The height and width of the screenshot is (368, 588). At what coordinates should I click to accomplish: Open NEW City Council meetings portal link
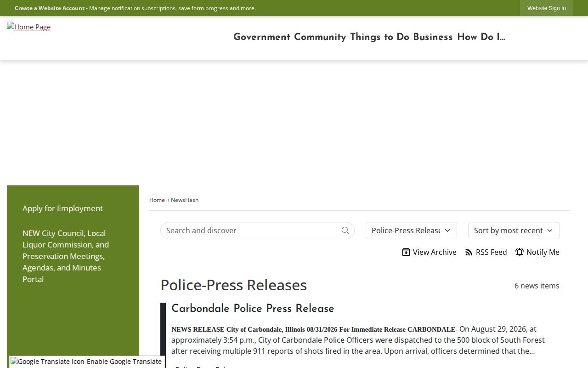pos(66,256)
